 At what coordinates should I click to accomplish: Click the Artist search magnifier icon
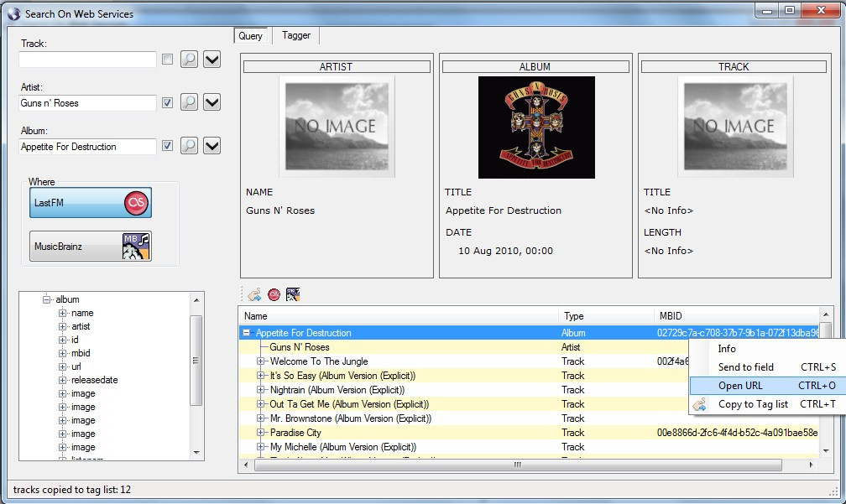[x=189, y=101]
